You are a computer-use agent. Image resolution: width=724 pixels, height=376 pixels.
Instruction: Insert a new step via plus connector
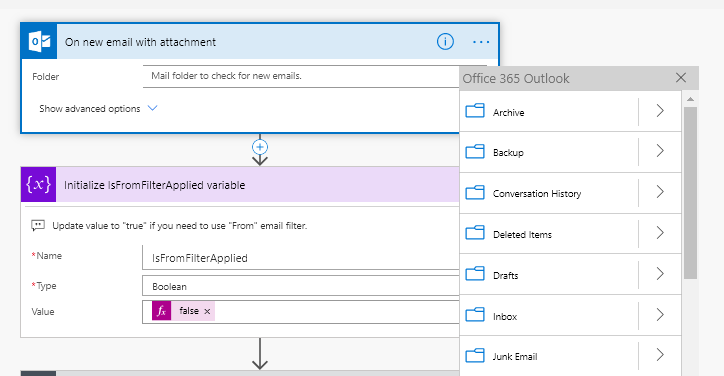(x=260, y=147)
